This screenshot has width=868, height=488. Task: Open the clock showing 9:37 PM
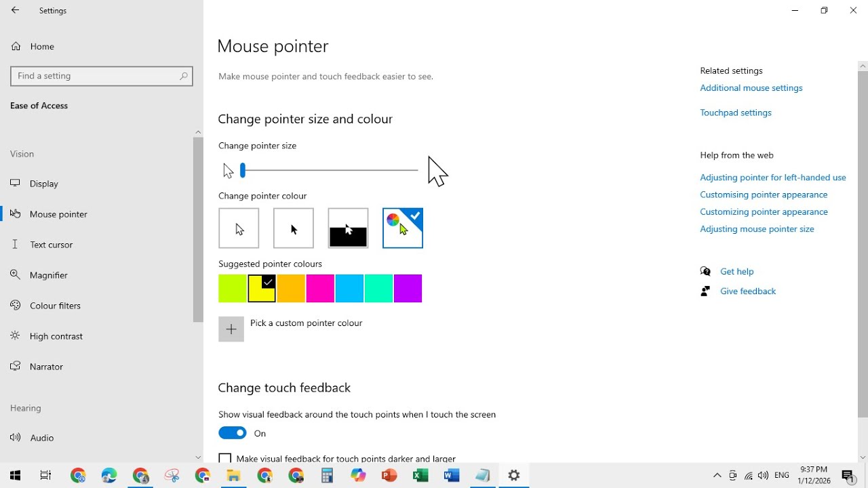pyautogui.click(x=814, y=476)
